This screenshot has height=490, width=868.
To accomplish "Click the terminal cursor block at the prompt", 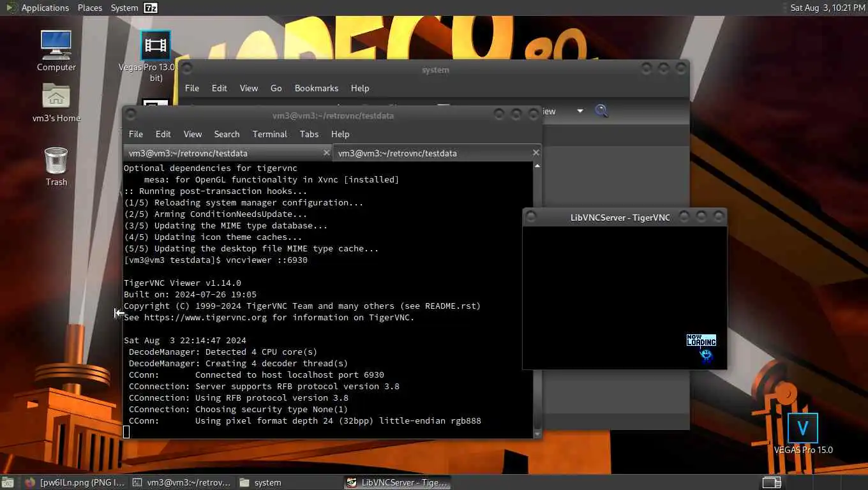I will (x=126, y=432).
